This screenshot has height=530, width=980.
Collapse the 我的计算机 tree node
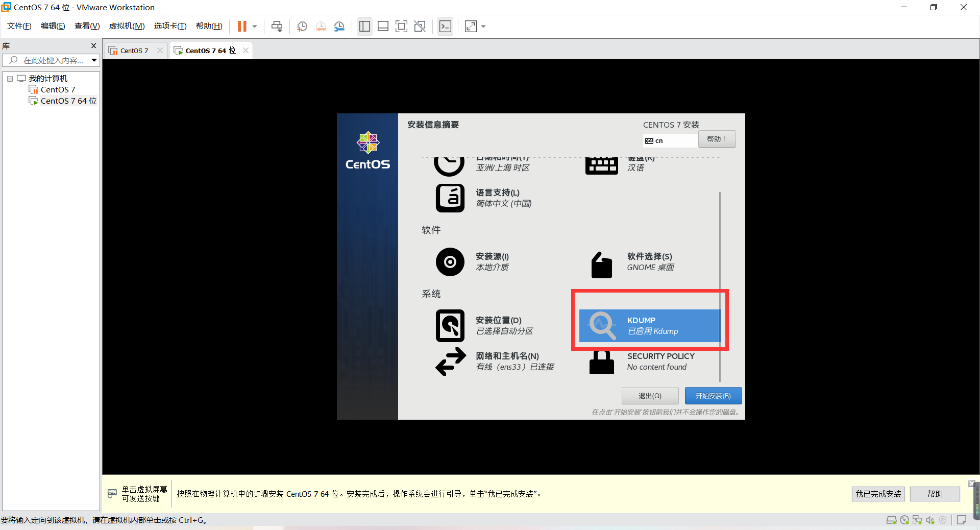(10, 79)
